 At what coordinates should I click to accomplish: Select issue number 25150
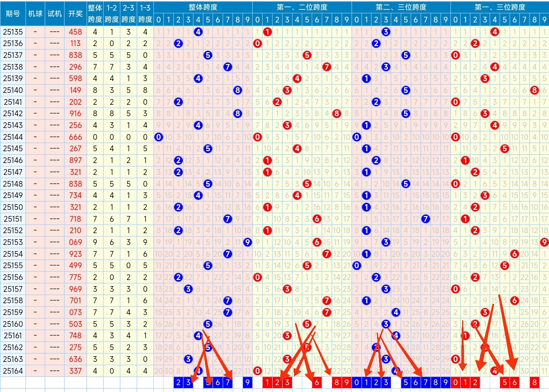coord(13,207)
